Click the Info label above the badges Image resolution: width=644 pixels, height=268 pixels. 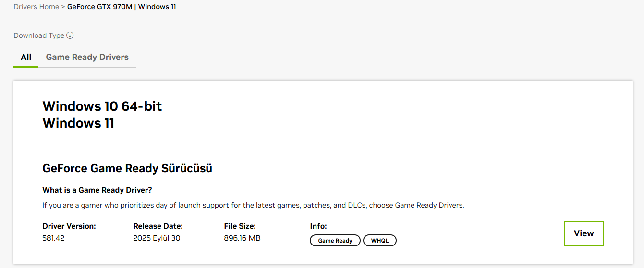318,226
